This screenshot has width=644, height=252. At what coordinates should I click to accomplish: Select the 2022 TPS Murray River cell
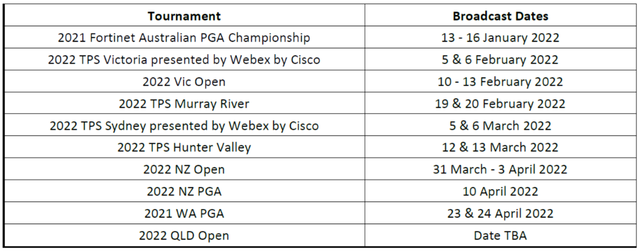point(184,103)
